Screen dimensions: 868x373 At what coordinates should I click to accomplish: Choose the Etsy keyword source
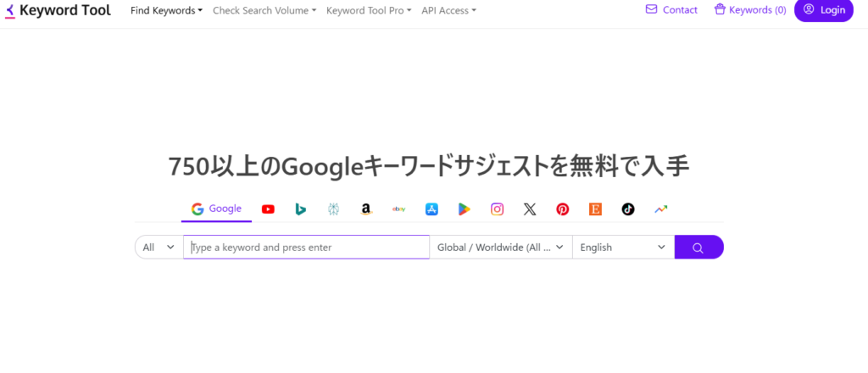(595, 209)
